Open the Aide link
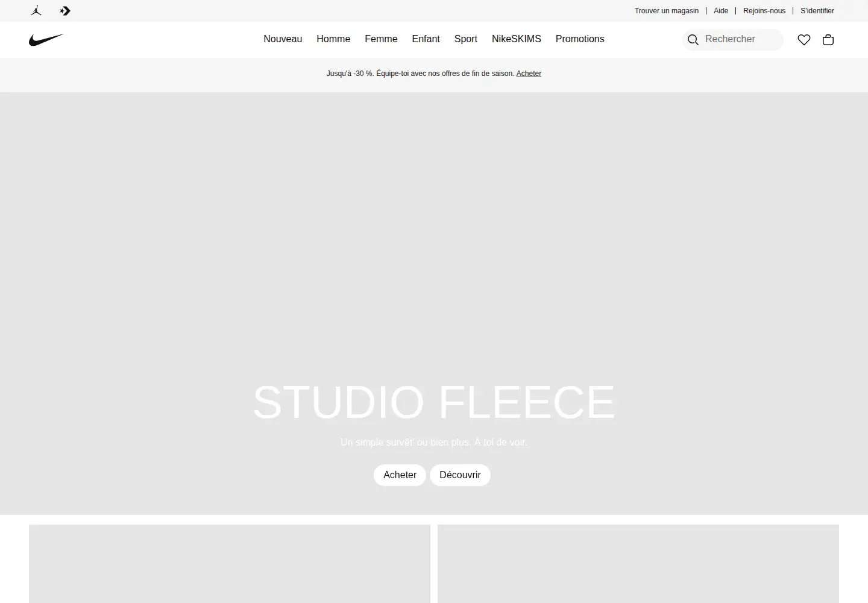868x603 pixels. point(721,11)
